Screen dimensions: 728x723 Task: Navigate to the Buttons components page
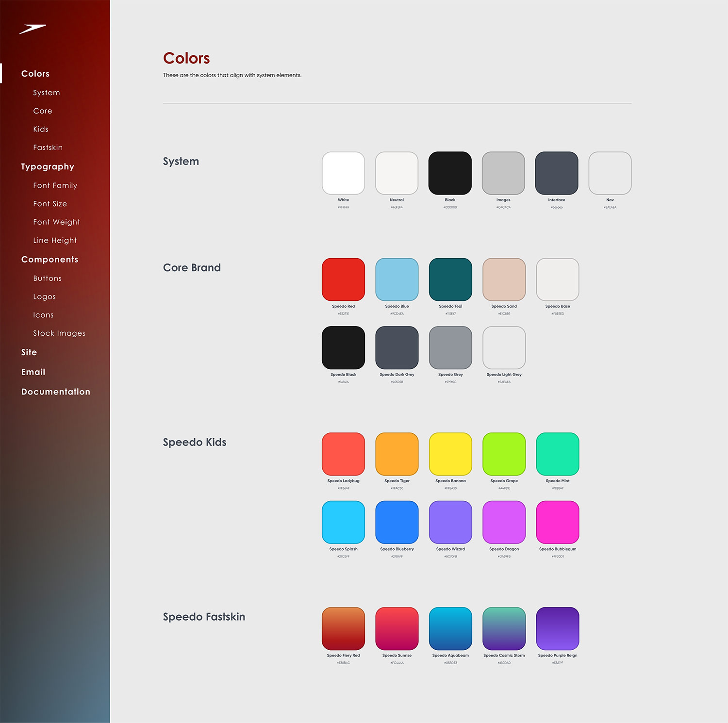pyautogui.click(x=47, y=278)
